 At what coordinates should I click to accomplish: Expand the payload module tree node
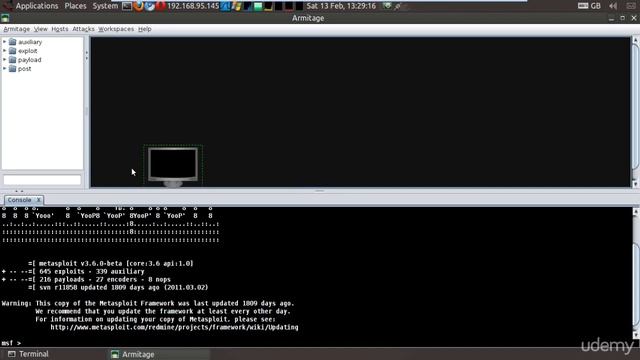point(4,60)
